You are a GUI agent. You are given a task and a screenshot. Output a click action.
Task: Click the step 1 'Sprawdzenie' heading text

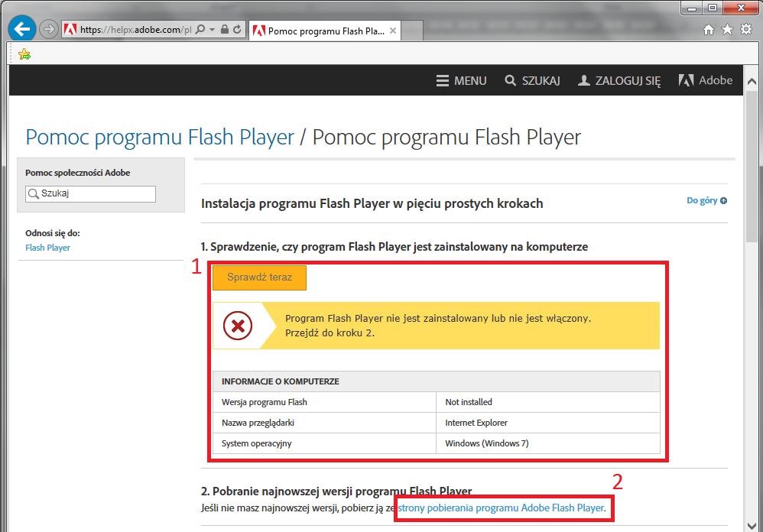394,247
